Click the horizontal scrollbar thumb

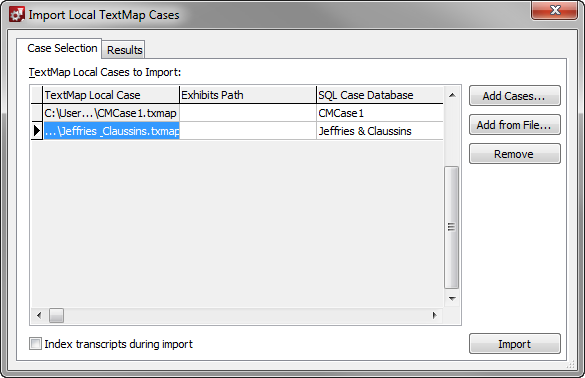(56, 315)
